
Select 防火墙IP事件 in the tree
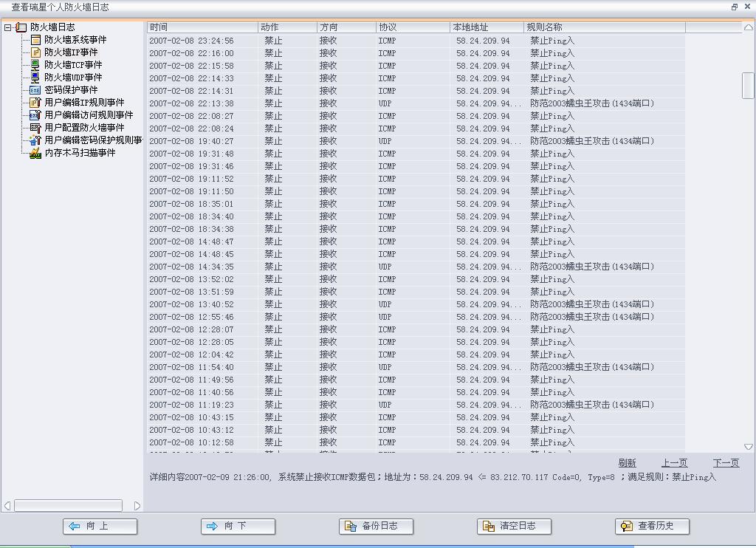point(71,52)
